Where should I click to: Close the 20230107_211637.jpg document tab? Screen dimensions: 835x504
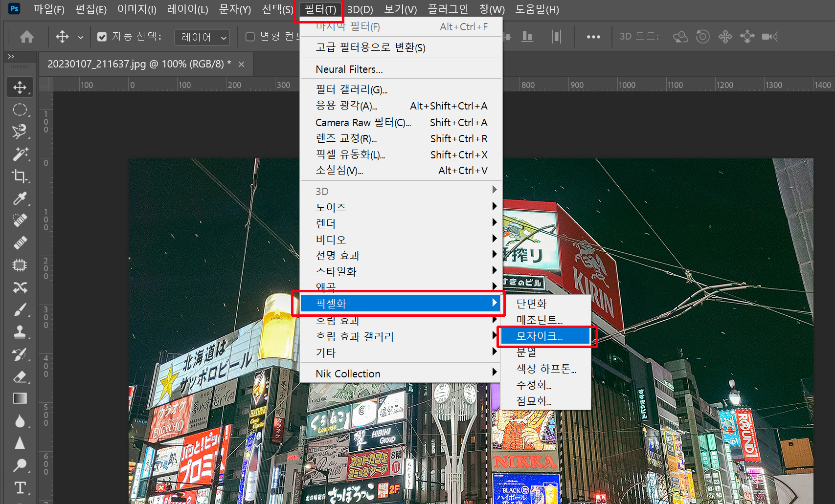coord(241,64)
